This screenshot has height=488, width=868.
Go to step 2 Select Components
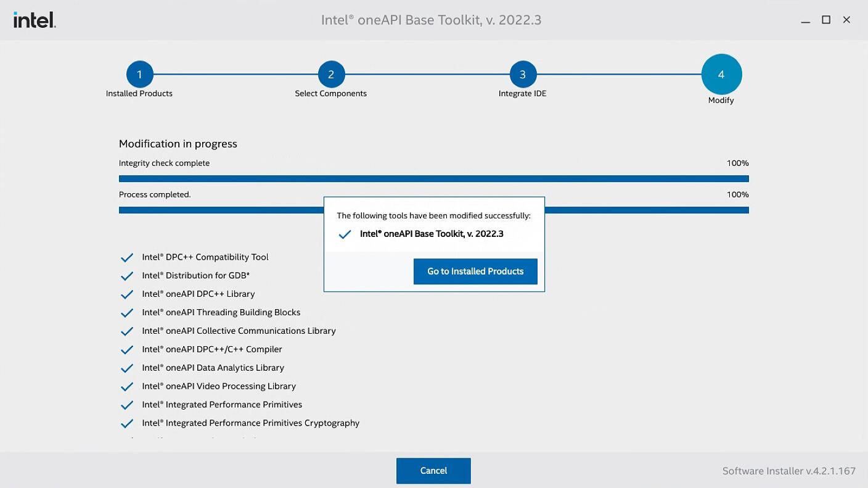click(x=331, y=75)
